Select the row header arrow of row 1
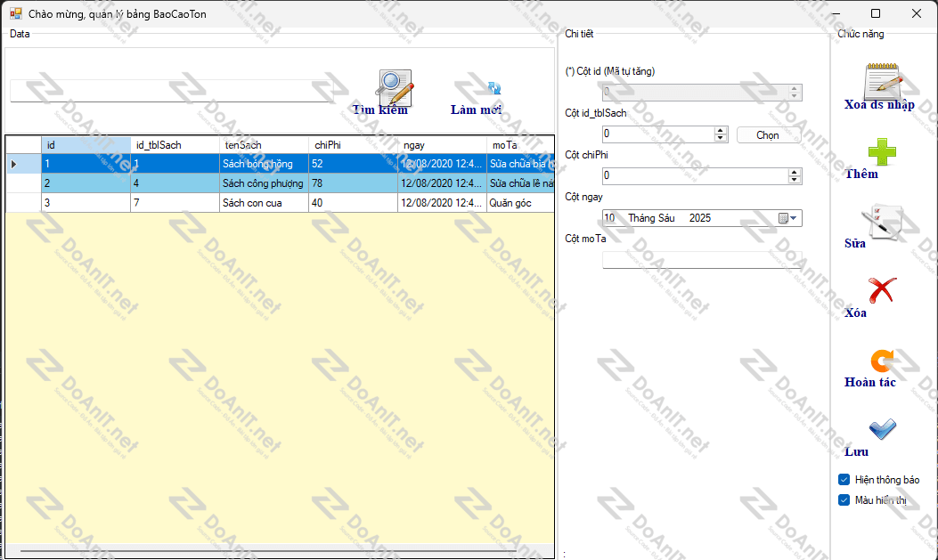 23,164
